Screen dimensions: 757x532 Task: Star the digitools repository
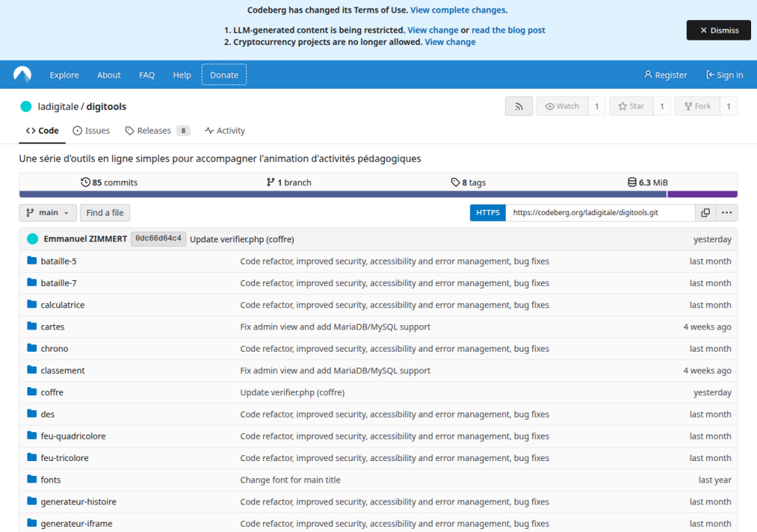631,106
